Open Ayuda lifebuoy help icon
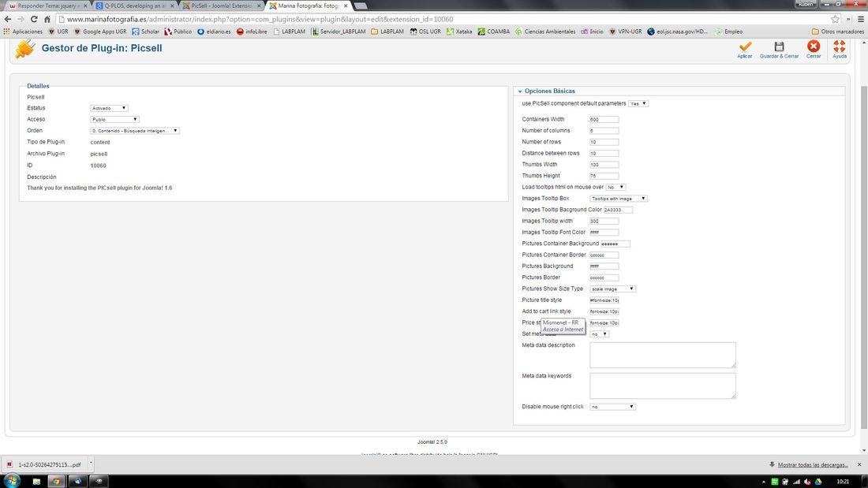 click(840, 46)
